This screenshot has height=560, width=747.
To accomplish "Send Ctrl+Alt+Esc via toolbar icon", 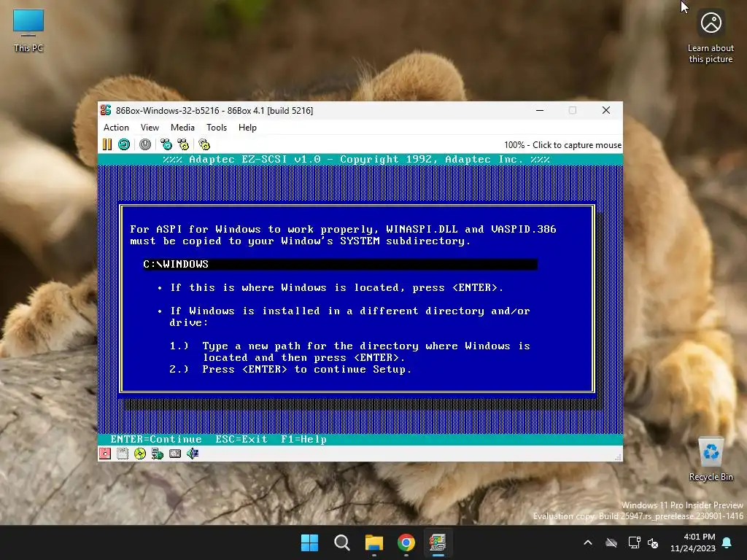I will tap(183, 144).
